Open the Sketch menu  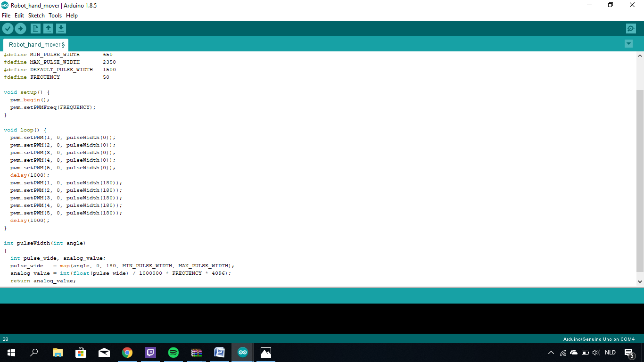tap(36, 16)
